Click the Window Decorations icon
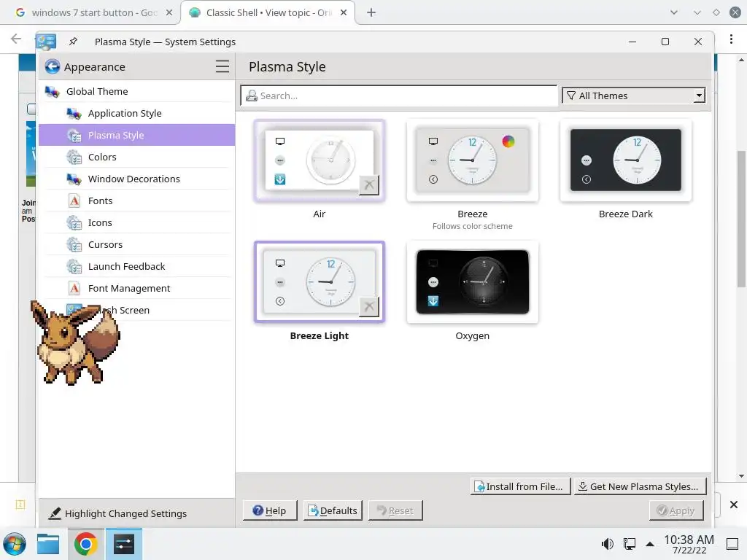 [74, 179]
